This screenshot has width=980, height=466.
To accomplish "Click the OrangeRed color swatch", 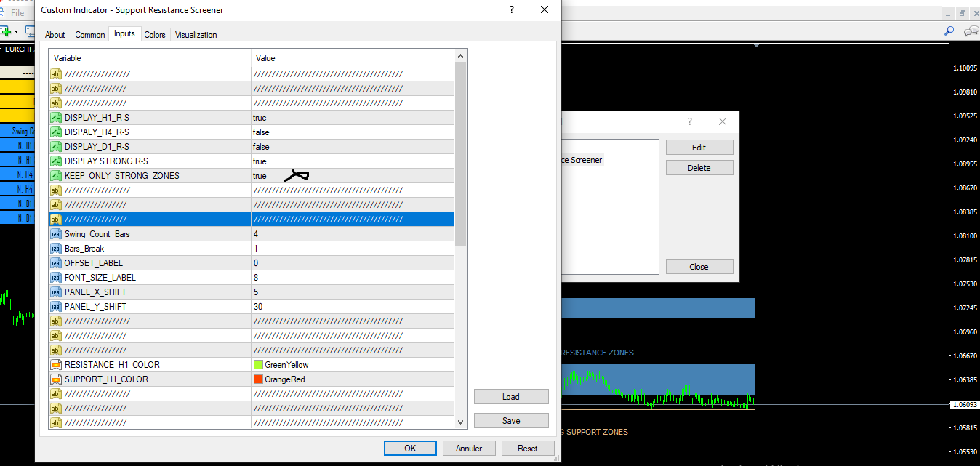I will tap(258, 379).
